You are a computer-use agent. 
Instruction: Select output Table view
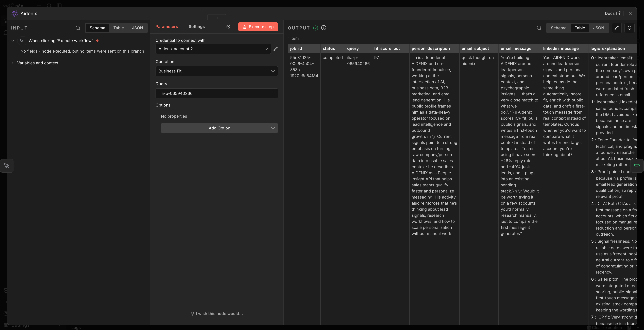(x=580, y=28)
